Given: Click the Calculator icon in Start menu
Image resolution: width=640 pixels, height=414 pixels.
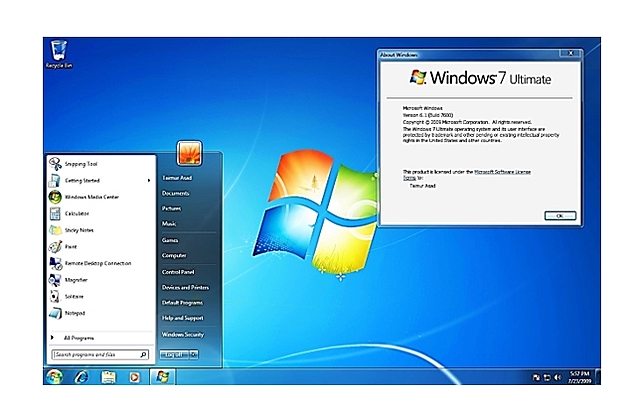Looking at the screenshot, I should click(x=55, y=214).
